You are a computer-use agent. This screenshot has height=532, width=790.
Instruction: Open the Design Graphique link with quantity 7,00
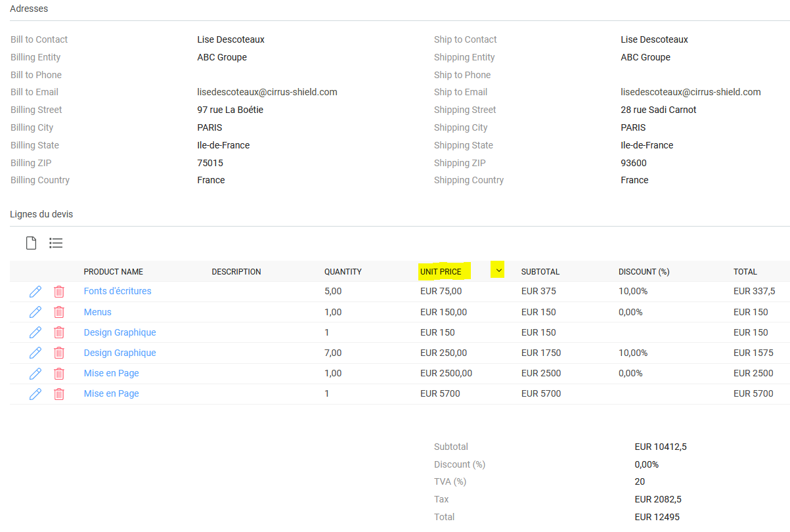pyautogui.click(x=120, y=353)
